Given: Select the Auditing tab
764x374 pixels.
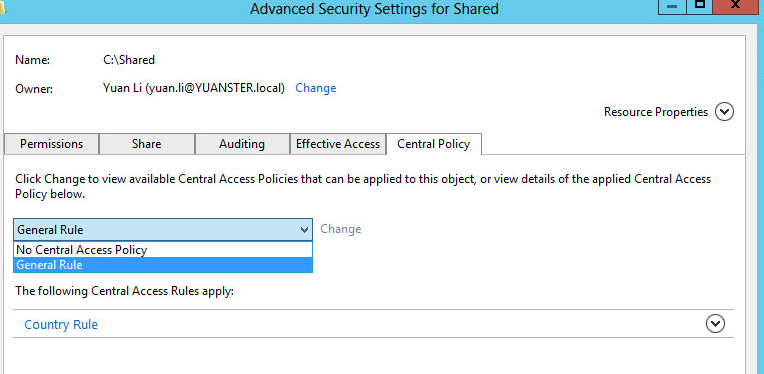Looking at the screenshot, I should pos(242,144).
